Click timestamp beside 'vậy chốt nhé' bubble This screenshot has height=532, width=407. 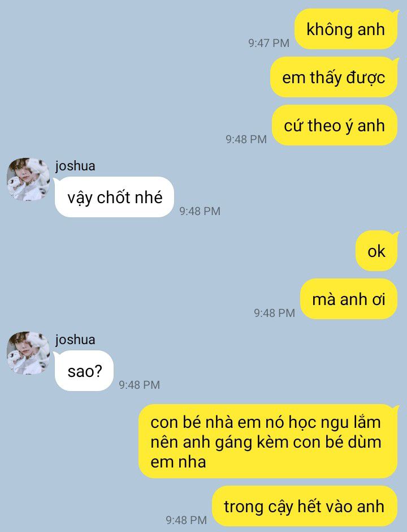(x=200, y=211)
